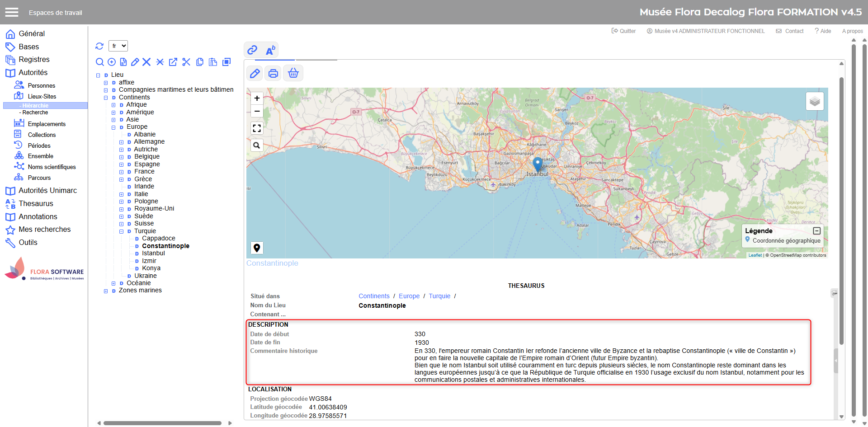This screenshot has height=427, width=868.
Task: Collapse the Turquie tree node
Action: (x=121, y=231)
